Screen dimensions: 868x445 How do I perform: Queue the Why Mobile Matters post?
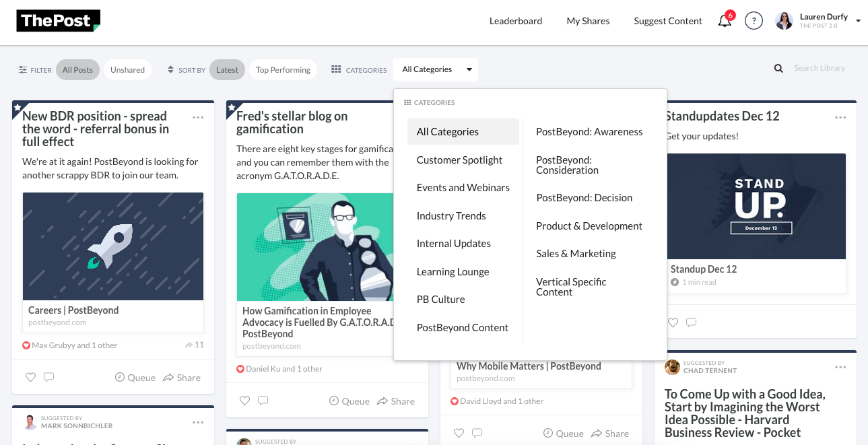pyautogui.click(x=564, y=434)
